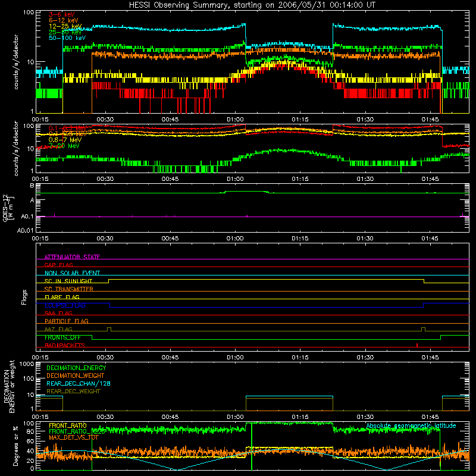This screenshot has width=476, height=476.
Task: Click the 01:00 tick under the top plot
Action: (x=235, y=120)
